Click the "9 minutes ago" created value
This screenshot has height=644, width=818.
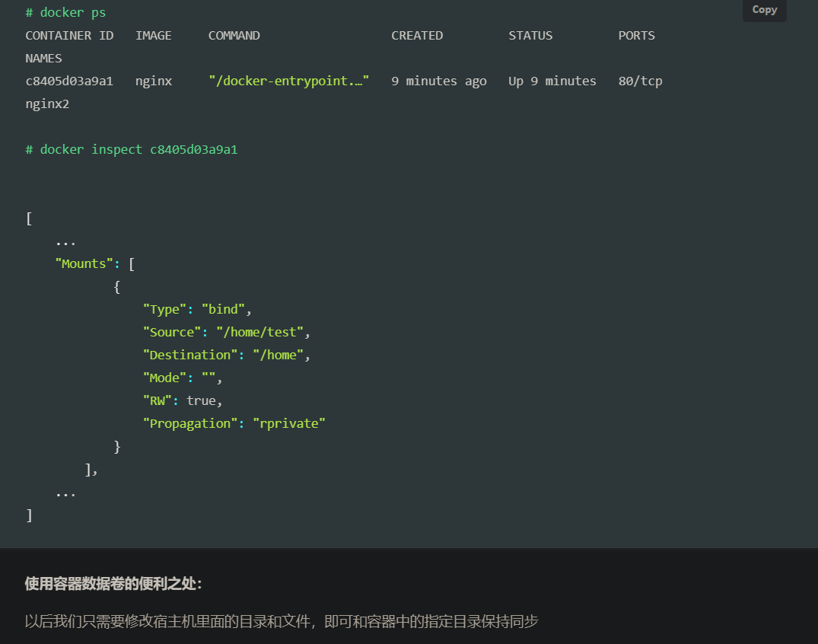(x=438, y=81)
